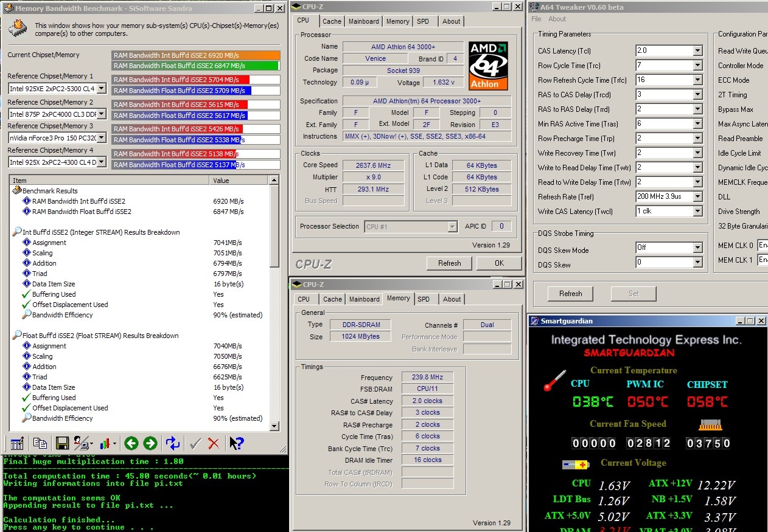Expand the DQS Skew Mode dropdown
The width and height of the screenshot is (768, 532).
pyautogui.click(x=697, y=248)
